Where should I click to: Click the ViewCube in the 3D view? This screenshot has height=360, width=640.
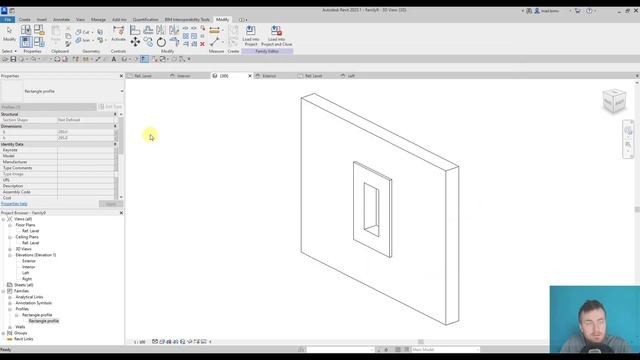pyautogui.click(x=614, y=101)
